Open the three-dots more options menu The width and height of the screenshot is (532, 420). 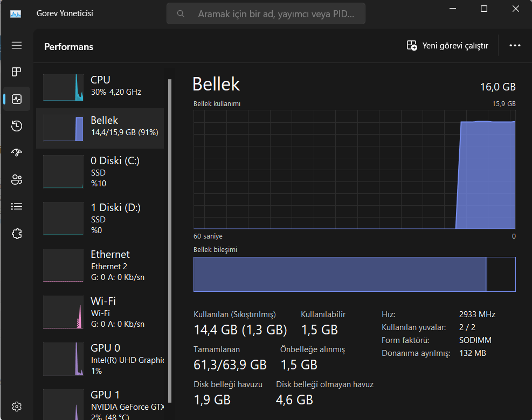[x=515, y=46]
